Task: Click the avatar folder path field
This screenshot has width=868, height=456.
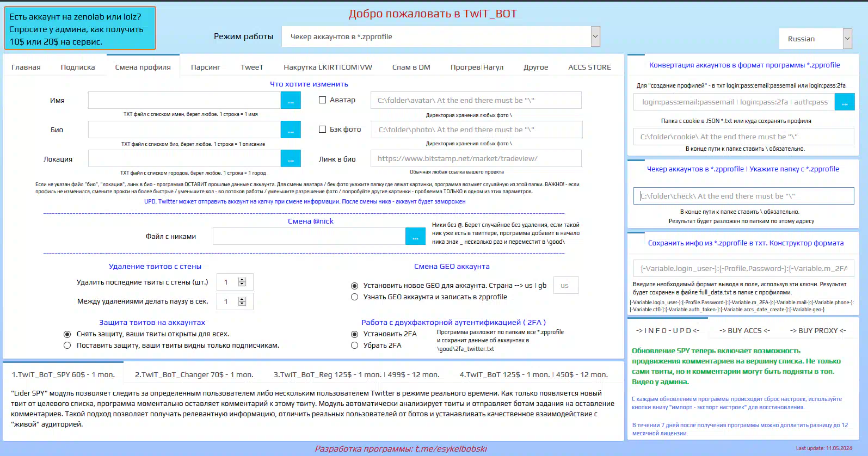Action: click(476, 100)
